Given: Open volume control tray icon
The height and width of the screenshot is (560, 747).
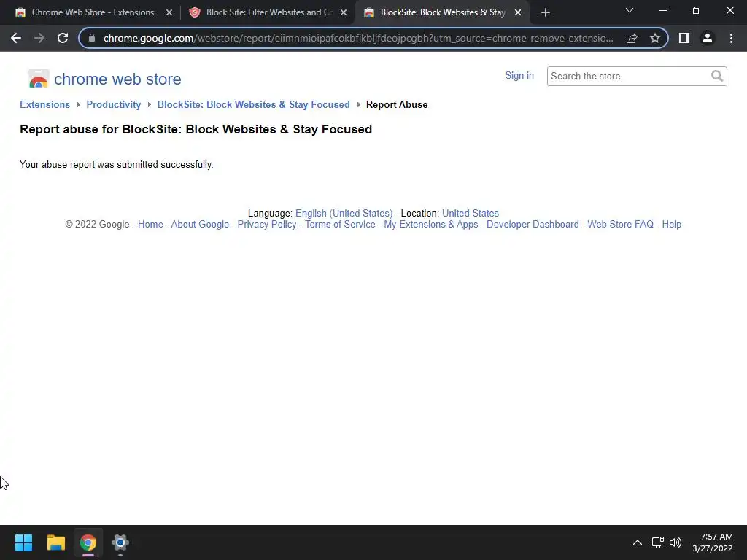Looking at the screenshot, I should 675,542.
